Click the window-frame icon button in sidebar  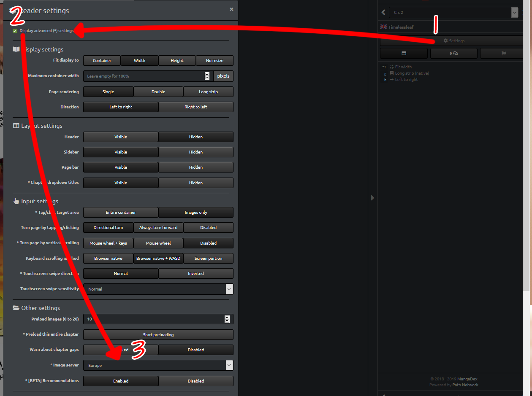(x=404, y=54)
